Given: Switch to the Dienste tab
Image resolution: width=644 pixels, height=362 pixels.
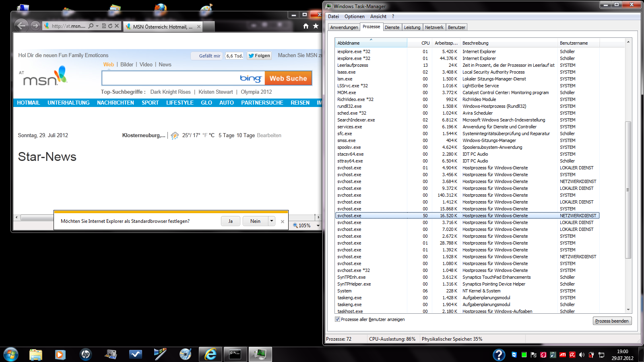Looking at the screenshot, I should pos(392,27).
